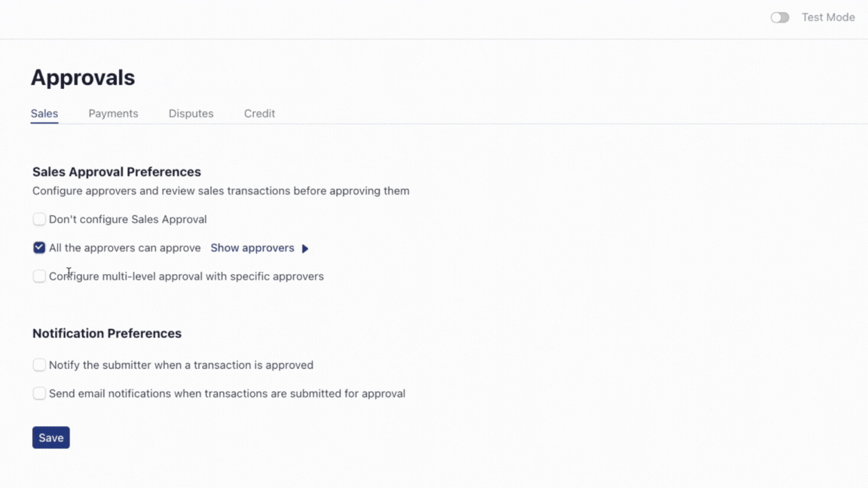Click the Notification Preferences heading
This screenshot has width=868, height=488.
(x=107, y=333)
